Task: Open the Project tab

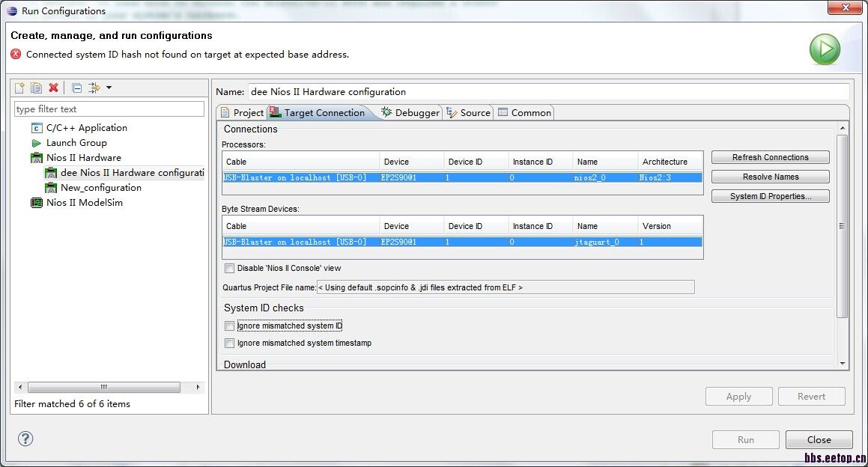Action: point(242,113)
